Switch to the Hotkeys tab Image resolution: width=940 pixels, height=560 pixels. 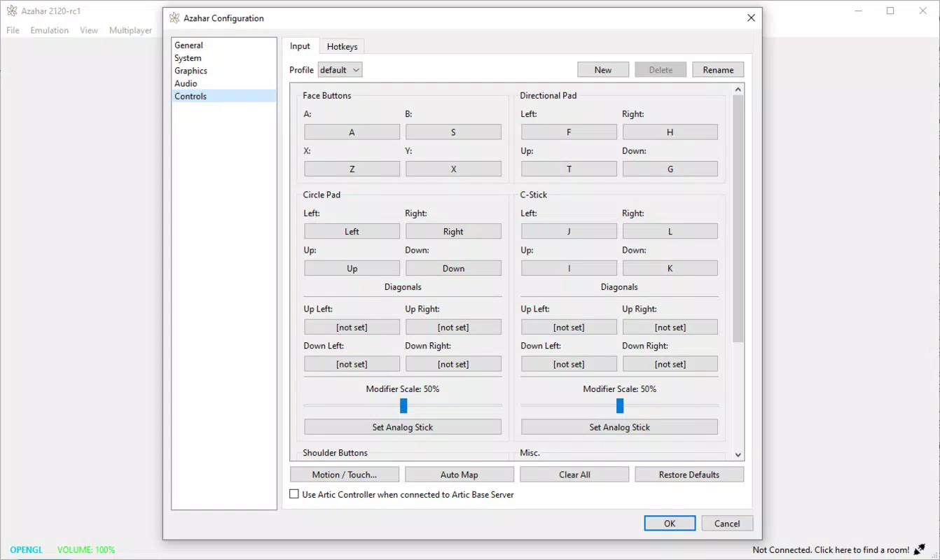click(x=342, y=47)
